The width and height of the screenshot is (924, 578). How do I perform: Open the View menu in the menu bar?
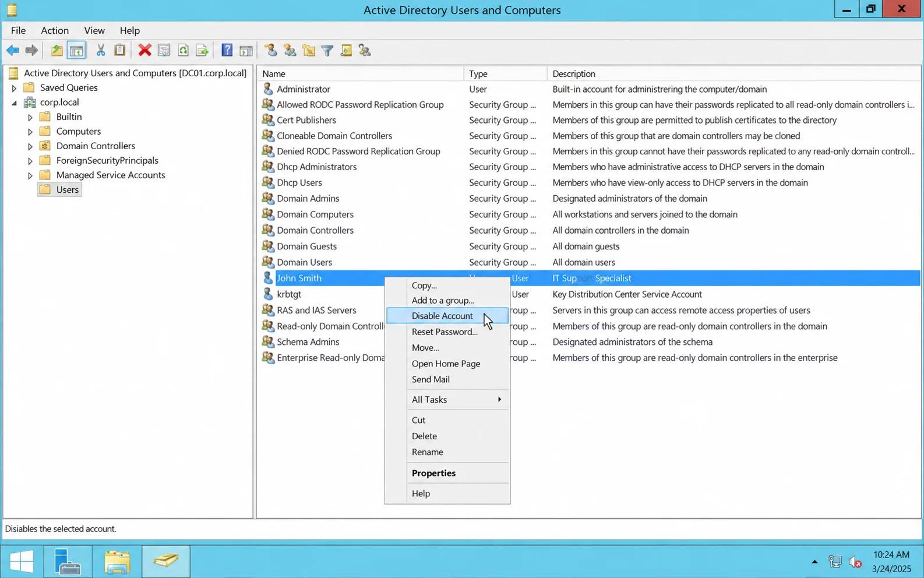tap(94, 30)
